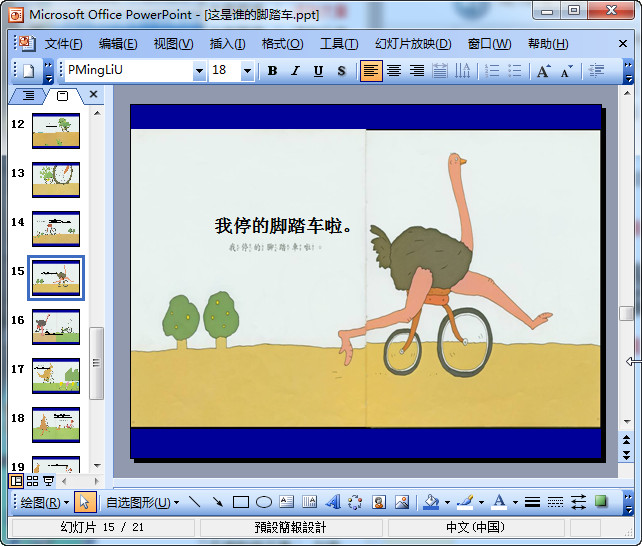Switch to the Slides thumbnail tab
Viewport: 642px width, 546px height.
tap(62, 96)
